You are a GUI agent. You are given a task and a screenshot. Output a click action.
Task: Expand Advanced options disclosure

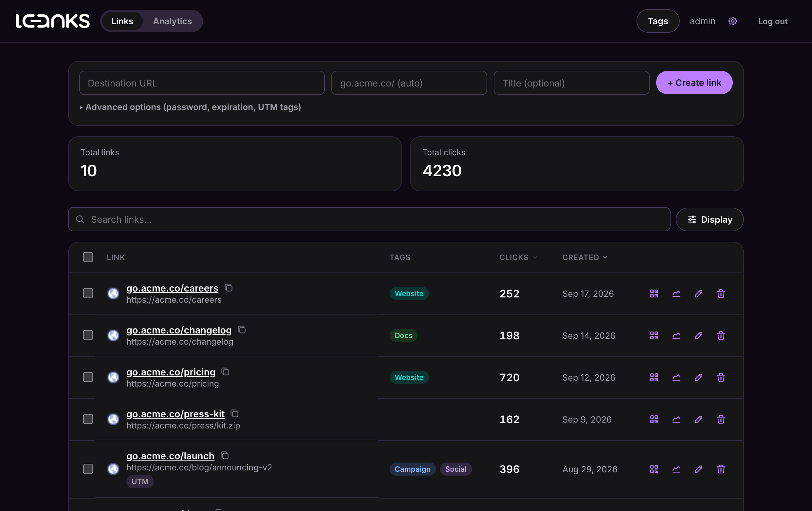coord(190,107)
